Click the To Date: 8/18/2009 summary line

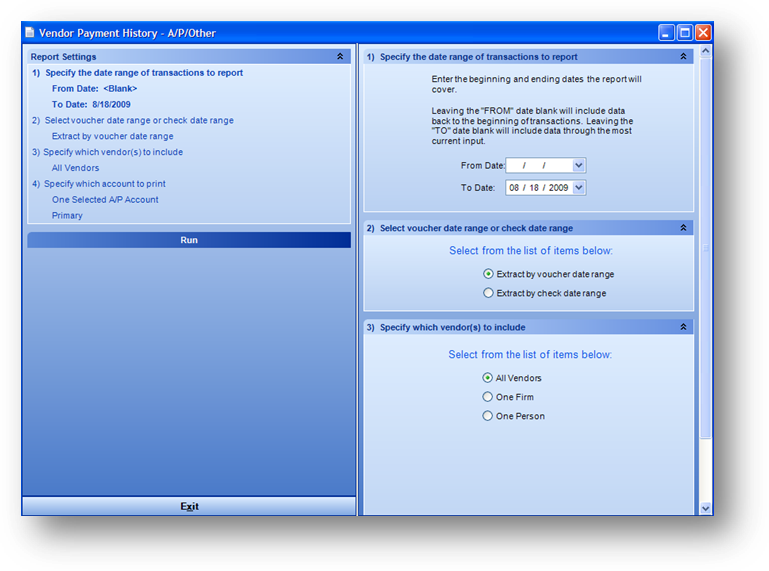click(x=91, y=104)
